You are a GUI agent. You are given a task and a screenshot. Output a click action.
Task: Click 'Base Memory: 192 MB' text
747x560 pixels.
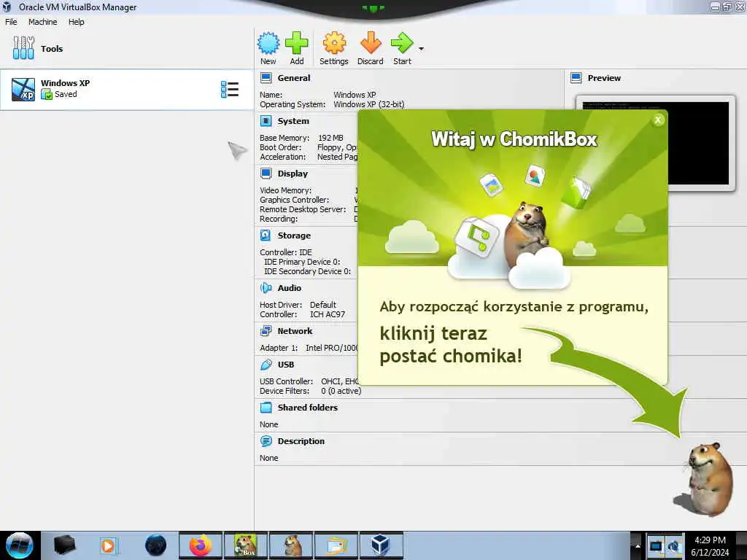[x=301, y=138]
